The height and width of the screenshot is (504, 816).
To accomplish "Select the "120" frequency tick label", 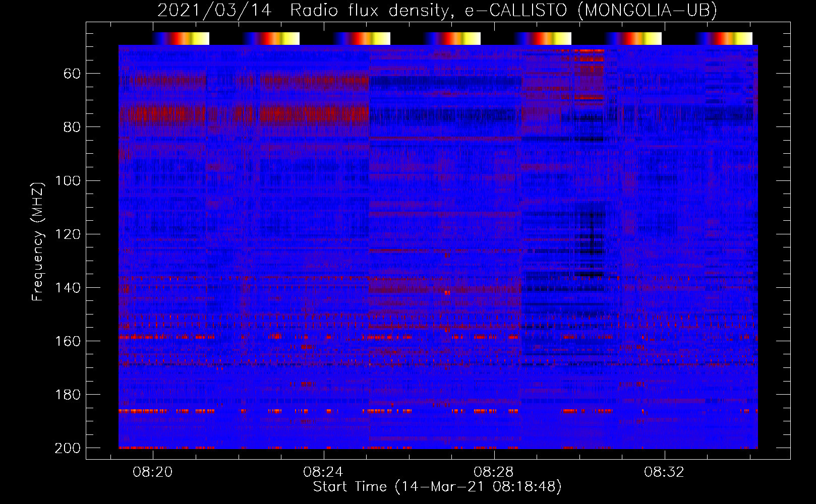I will 68,234.
